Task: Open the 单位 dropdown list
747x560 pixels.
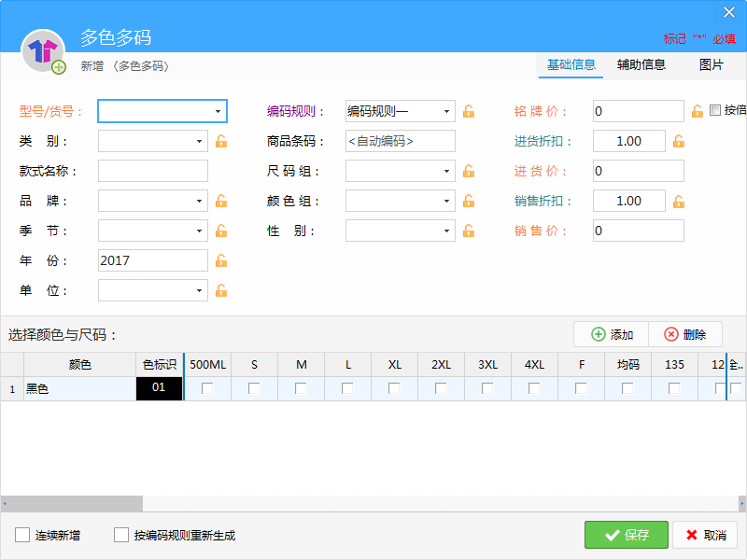Action: [199, 290]
